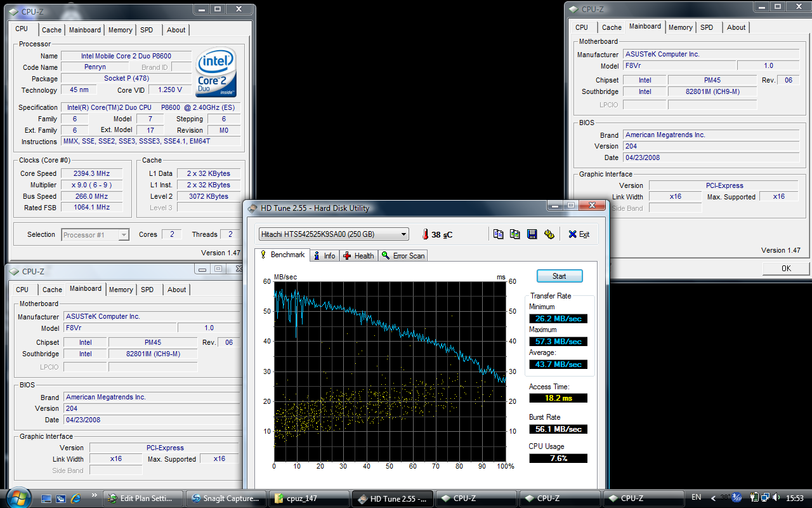
Task: Go to SPD tab in right CPU-Z window
Action: (x=707, y=27)
